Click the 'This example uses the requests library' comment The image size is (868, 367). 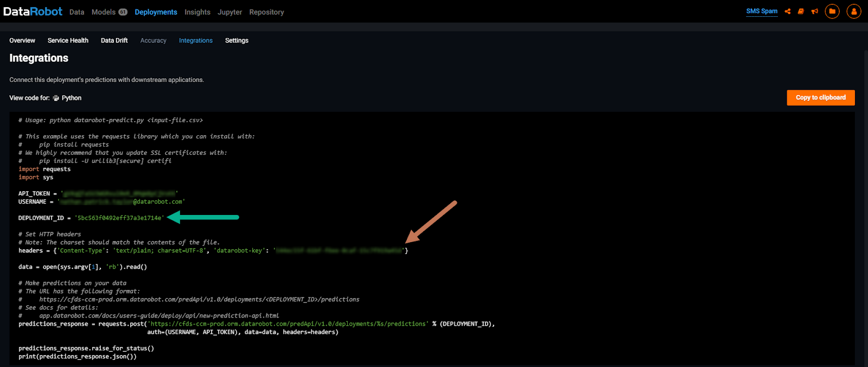[x=137, y=137]
